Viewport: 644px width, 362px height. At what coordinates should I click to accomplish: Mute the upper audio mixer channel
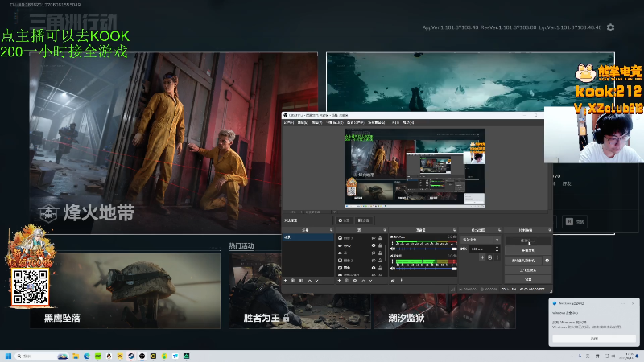point(393,249)
